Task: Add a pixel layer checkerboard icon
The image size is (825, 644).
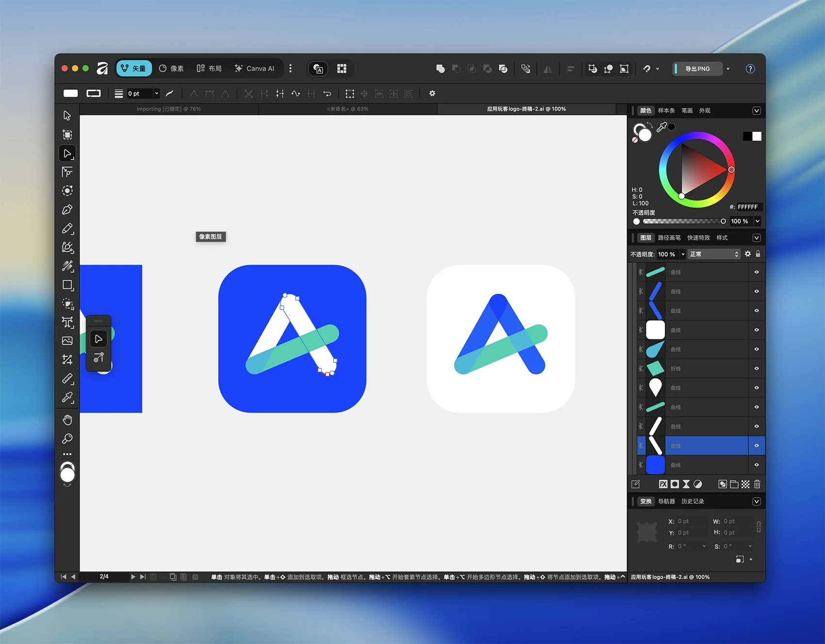Action: pos(745,484)
